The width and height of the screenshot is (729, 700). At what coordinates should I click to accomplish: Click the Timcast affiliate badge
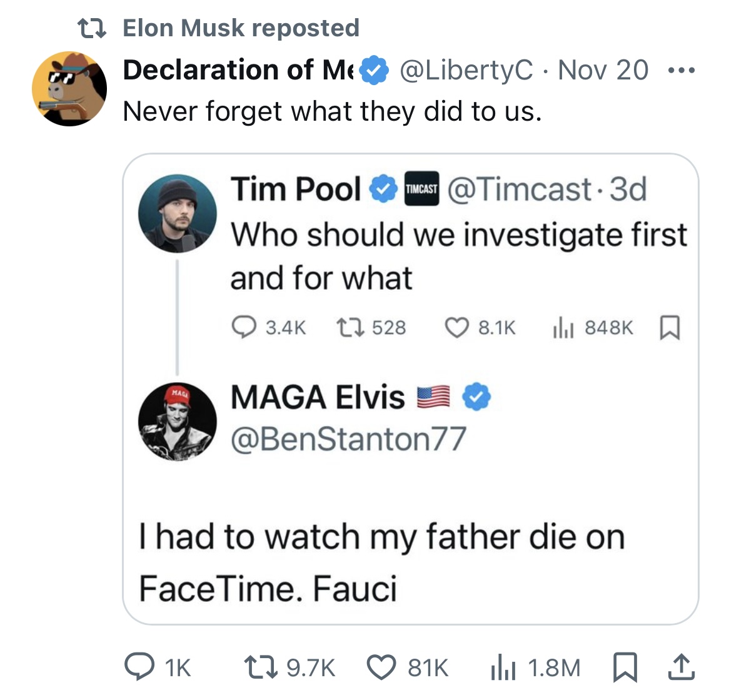tap(422, 189)
